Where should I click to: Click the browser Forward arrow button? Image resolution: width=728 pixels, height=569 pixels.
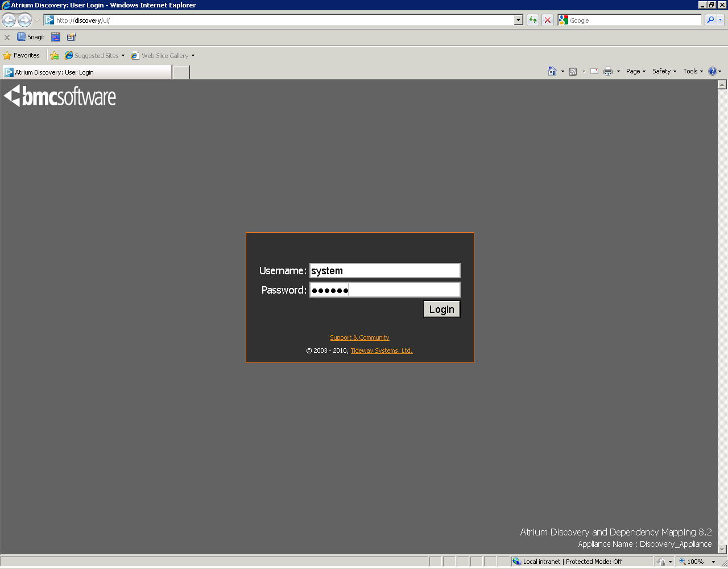coord(24,20)
